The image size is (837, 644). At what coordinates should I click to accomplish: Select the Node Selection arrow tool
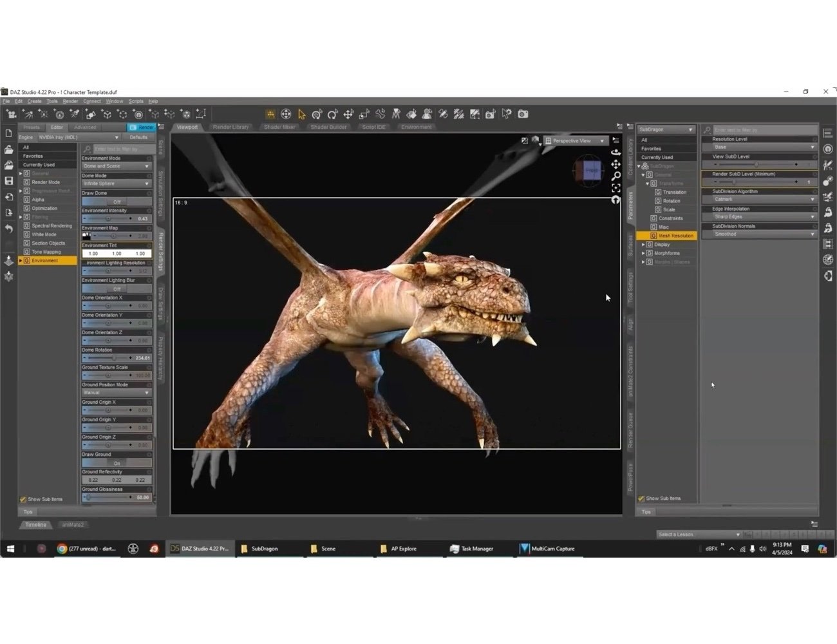tap(301, 113)
